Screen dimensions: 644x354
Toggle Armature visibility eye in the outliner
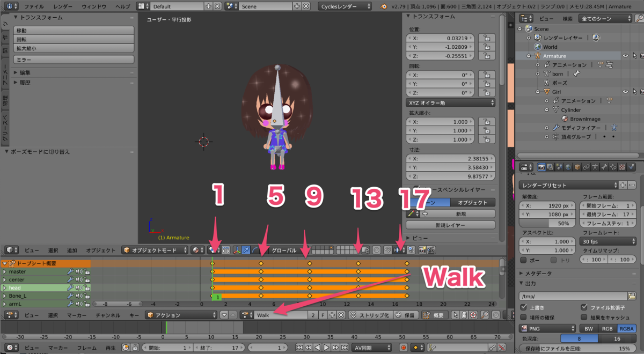point(625,56)
